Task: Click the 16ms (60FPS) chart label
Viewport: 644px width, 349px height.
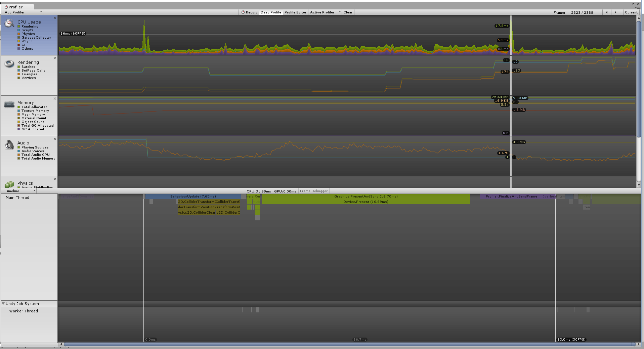Action: [73, 34]
